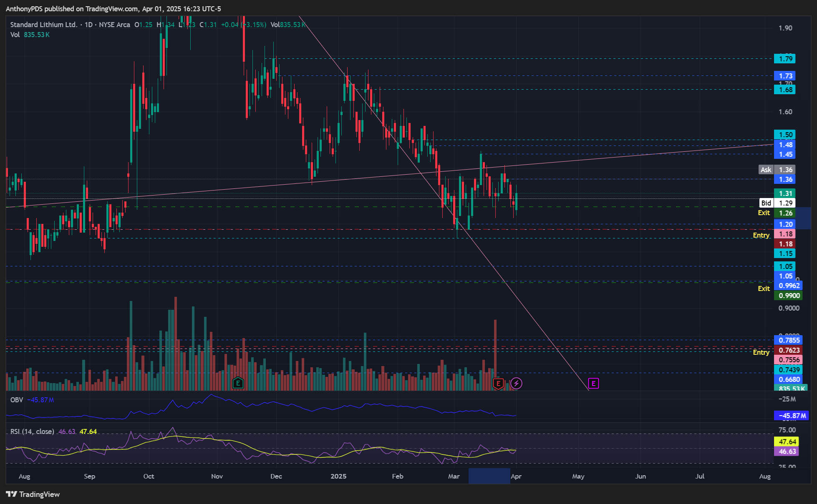Click the Exit label near 1.26

pos(764,213)
